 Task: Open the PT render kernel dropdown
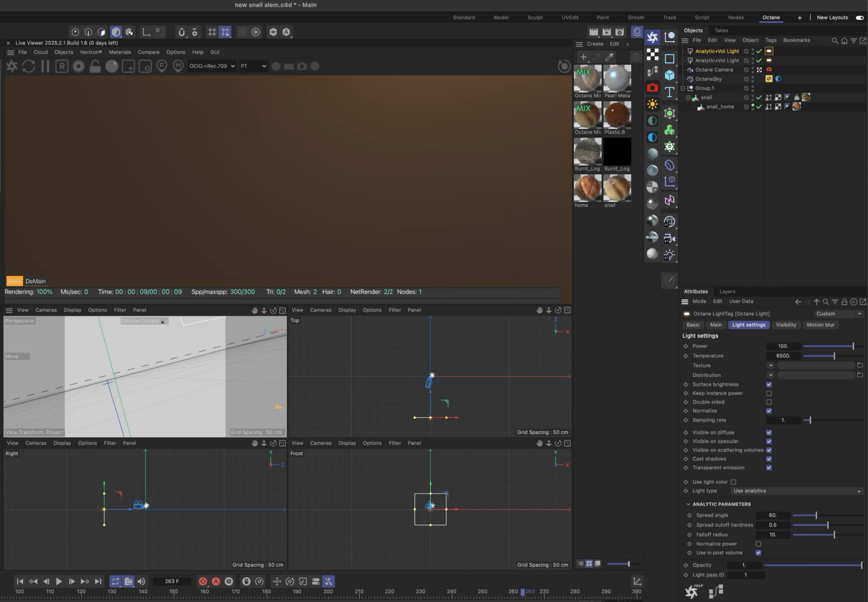[253, 66]
